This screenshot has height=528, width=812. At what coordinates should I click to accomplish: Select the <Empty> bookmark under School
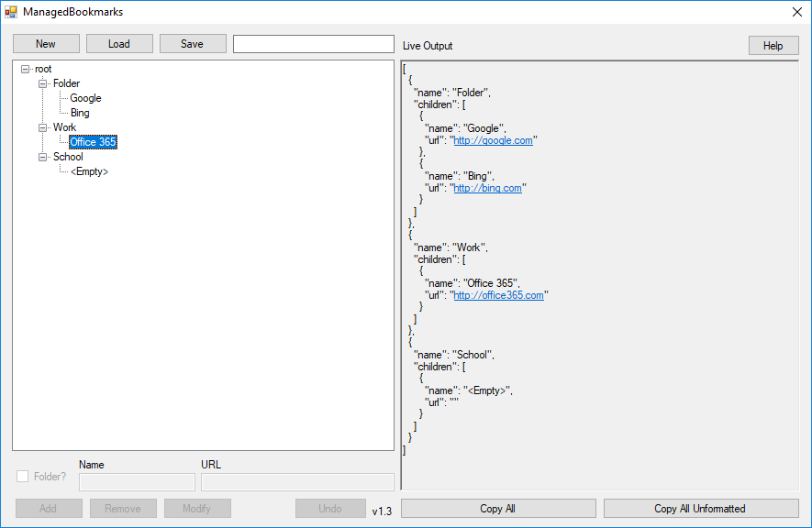[88, 171]
